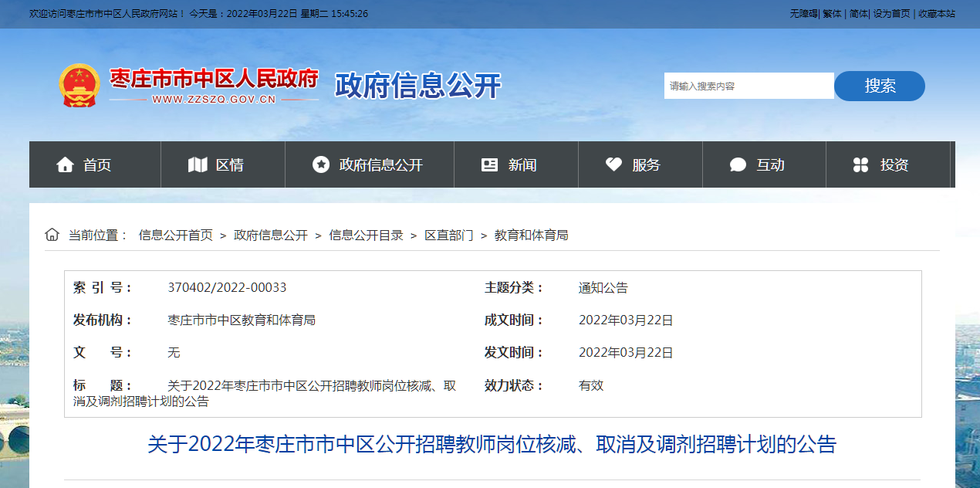Click the welcome message in top bar
The image size is (980, 488).
pyautogui.click(x=107, y=14)
